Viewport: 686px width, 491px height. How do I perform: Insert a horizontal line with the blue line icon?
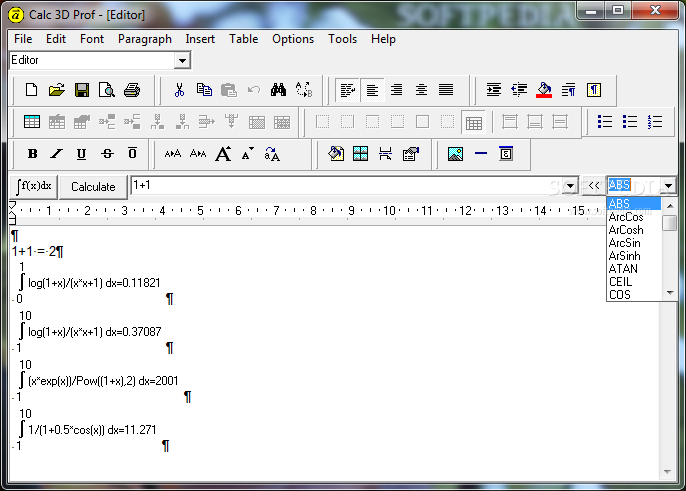pos(481,154)
